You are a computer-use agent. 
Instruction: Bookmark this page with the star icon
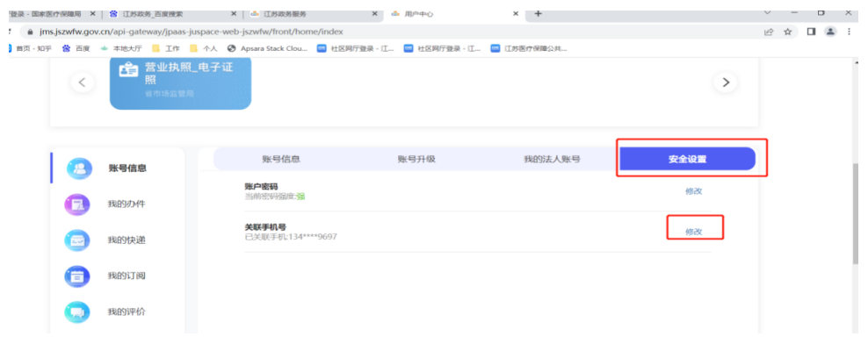(x=788, y=32)
